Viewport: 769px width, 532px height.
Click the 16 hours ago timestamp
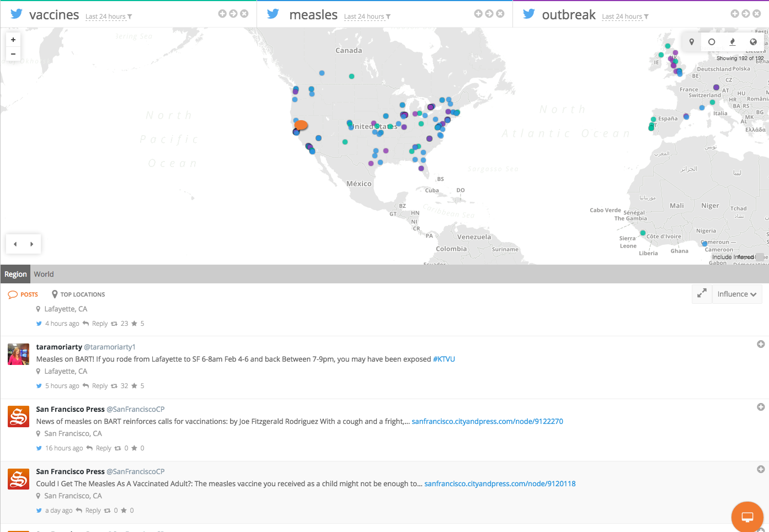point(64,448)
